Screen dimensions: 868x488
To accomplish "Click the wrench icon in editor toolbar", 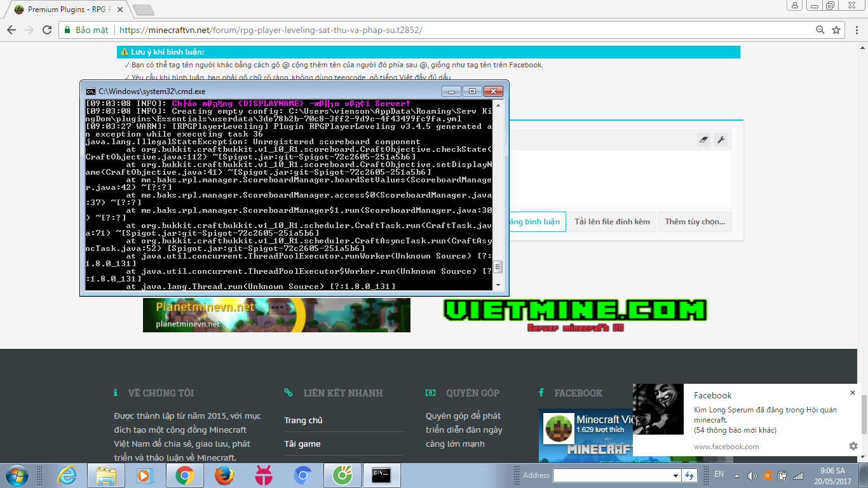I will click(721, 140).
